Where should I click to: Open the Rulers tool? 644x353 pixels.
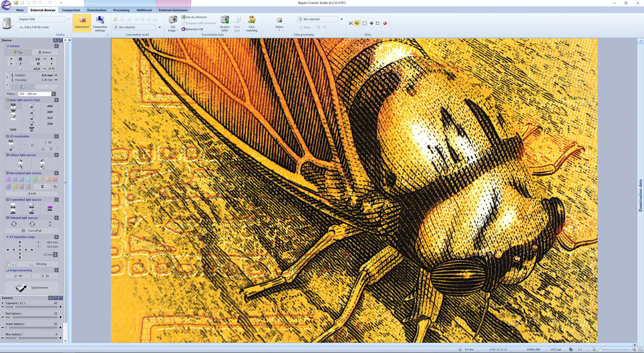[279, 24]
